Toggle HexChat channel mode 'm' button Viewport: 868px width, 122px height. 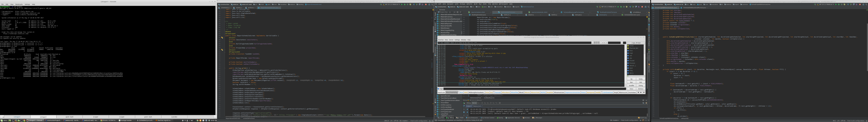[x=603, y=43]
